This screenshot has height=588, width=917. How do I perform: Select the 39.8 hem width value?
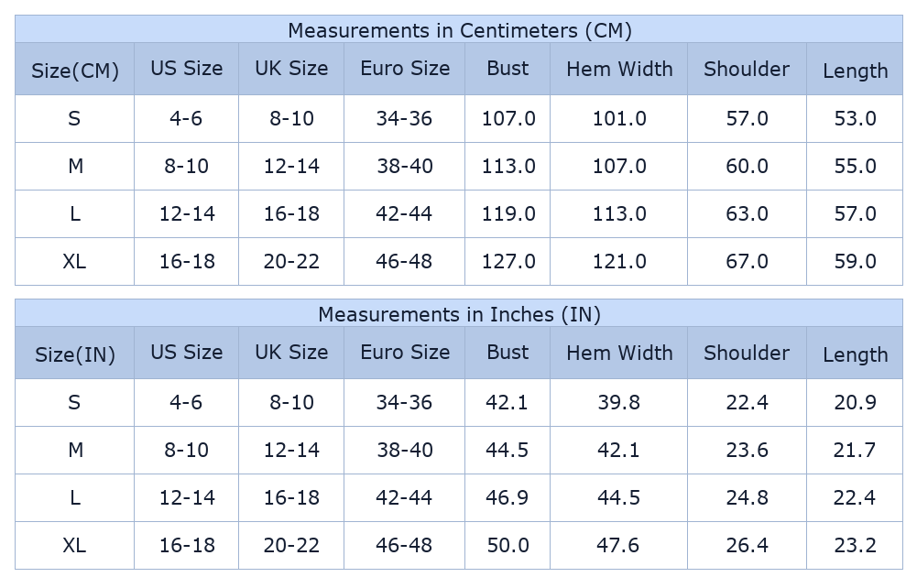pos(619,402)
